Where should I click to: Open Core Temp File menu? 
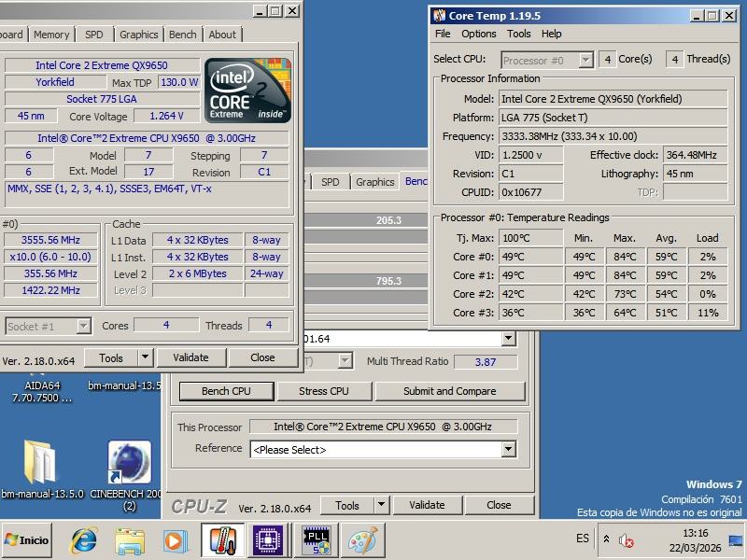(x=442, y=34)
